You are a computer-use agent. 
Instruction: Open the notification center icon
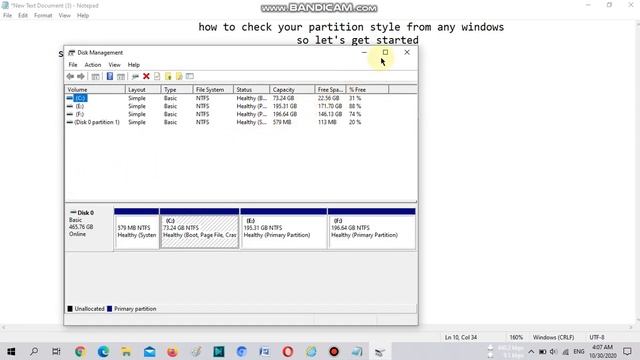(x=627, y=351)
